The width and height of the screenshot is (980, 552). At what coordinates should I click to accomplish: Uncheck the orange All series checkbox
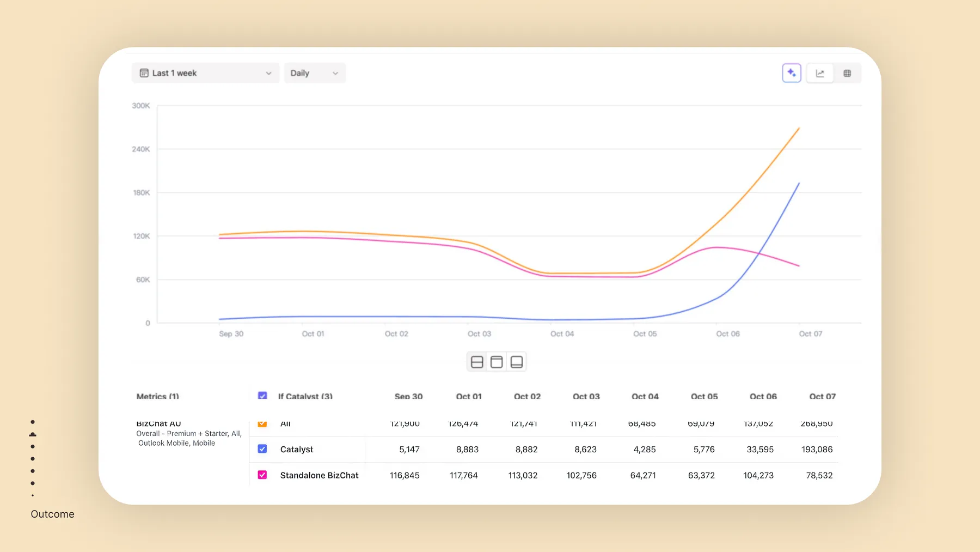(262, 423)
